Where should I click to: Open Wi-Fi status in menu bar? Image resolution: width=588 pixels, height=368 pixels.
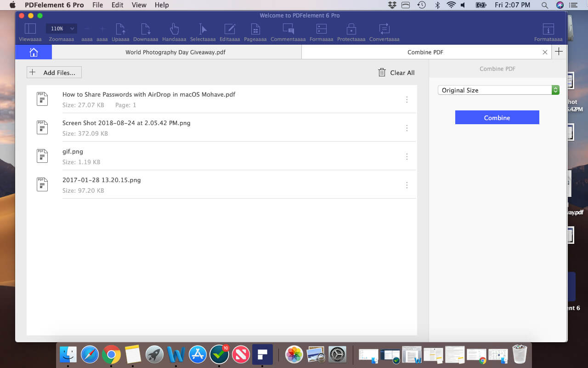[451, 5]
